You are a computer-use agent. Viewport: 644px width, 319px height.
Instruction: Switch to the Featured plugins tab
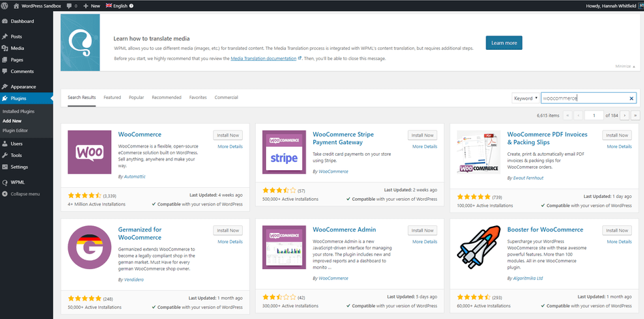(x=112, y=98)
